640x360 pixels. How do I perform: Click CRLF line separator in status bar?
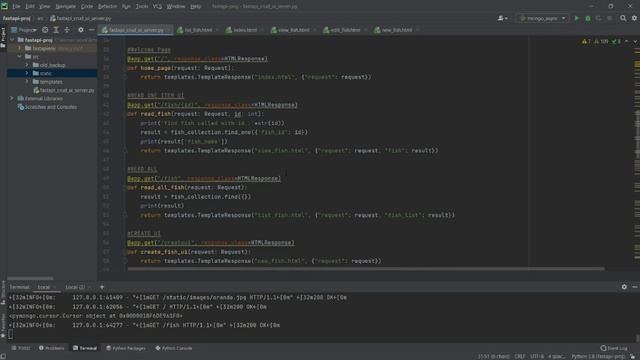coord(519,356)
